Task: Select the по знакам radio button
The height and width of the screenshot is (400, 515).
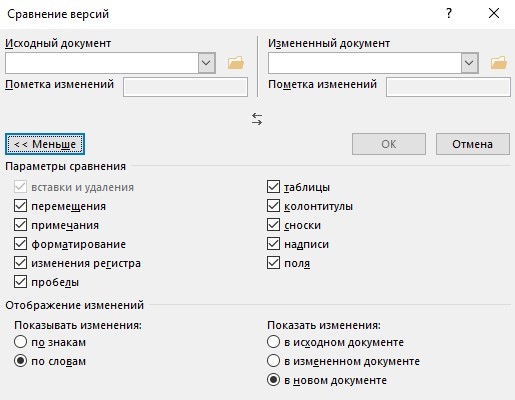Action: pyautogui.click(x=20, y=342)
